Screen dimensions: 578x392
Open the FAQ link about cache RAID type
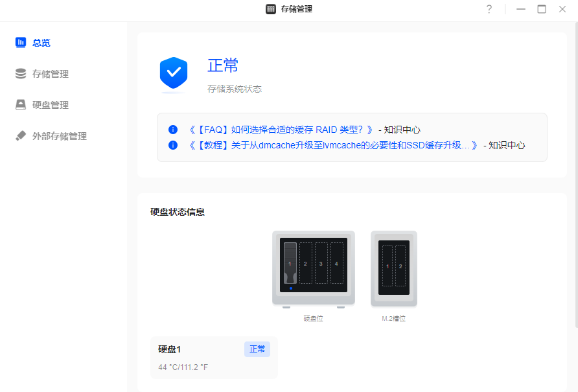pyautogui.click(x=281, y=130)
